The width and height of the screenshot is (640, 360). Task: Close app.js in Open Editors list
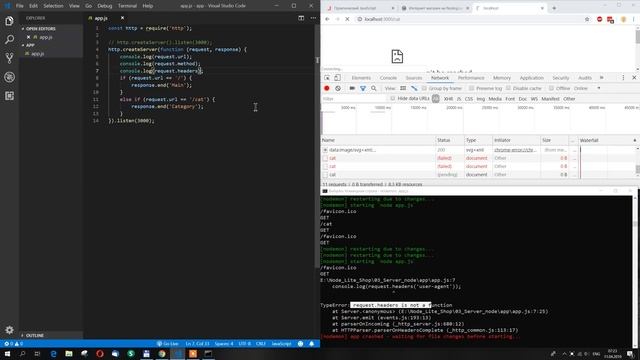pyautogui.click(x=29, y=37)
